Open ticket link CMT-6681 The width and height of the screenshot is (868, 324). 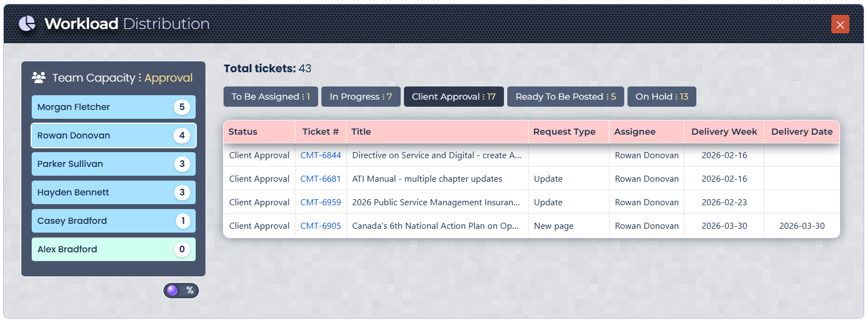pyautogui.click(x=320, y=179)
